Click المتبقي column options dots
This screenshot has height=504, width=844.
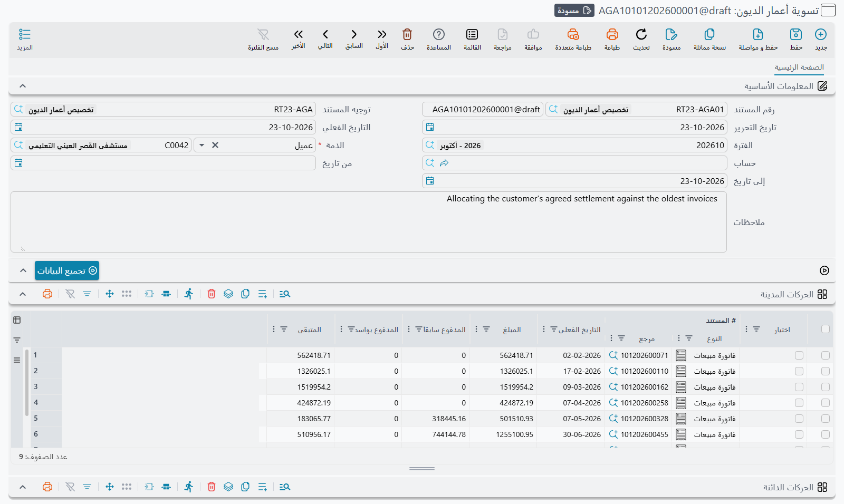pyautogui.click(x=273, y=329)
